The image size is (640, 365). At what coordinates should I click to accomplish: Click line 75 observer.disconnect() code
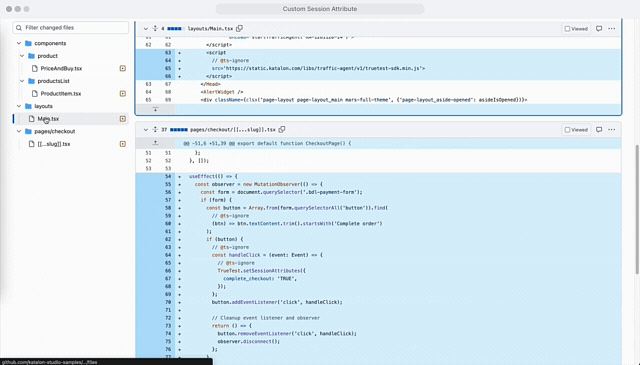[249, 341]
